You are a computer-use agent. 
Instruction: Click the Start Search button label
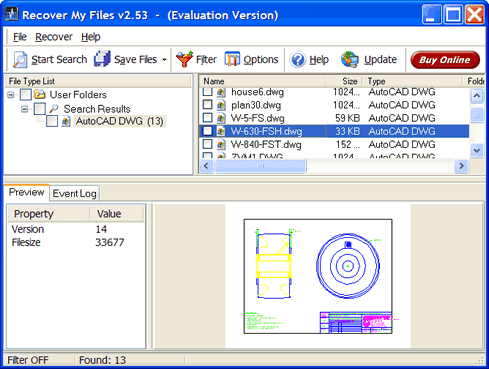tap(59, 60)
